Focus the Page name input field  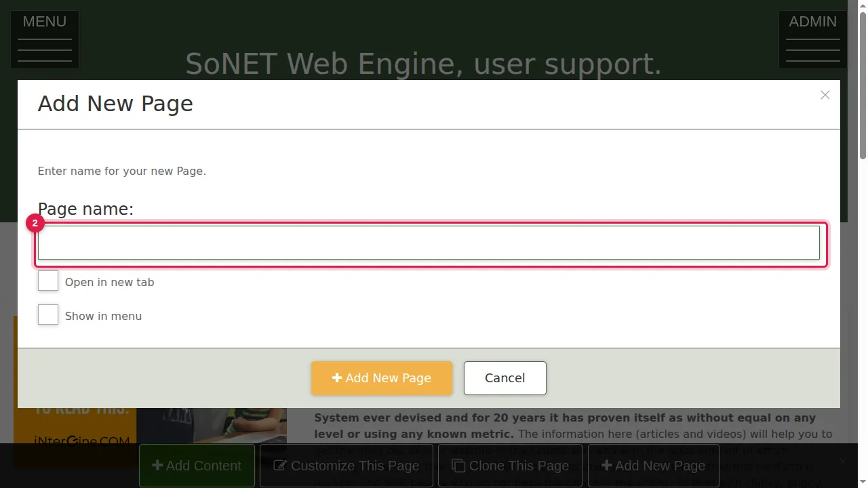click(x=429, y=243)
